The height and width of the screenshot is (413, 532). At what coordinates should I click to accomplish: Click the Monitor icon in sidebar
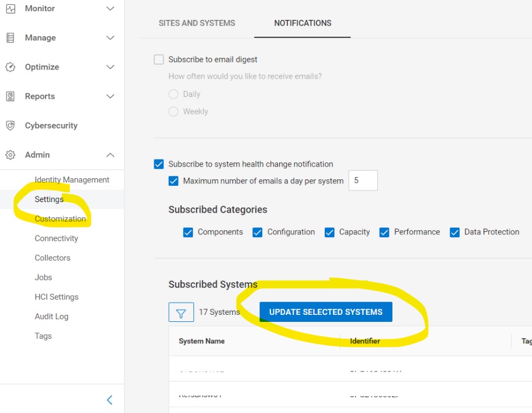(x=11, y=9)
